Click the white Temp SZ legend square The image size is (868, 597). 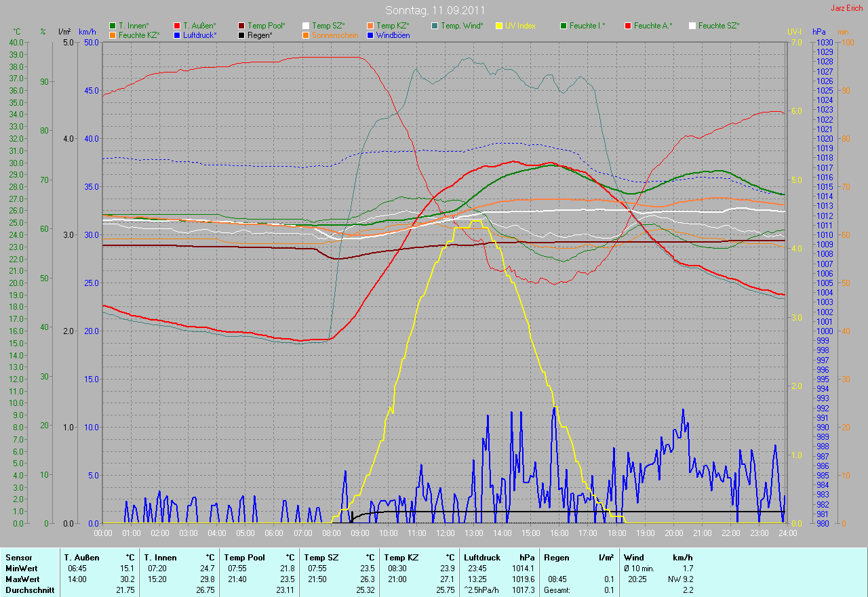pyautogui.click(x=306, y=26)
